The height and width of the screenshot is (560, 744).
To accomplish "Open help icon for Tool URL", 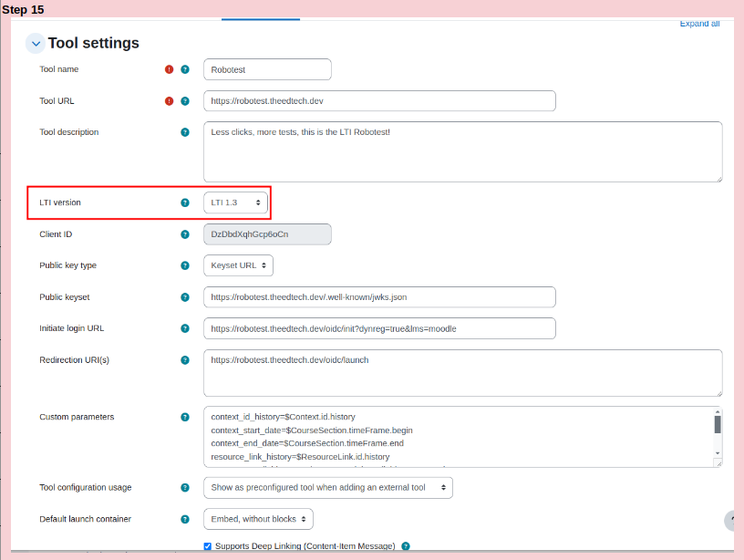I will 185,101.
